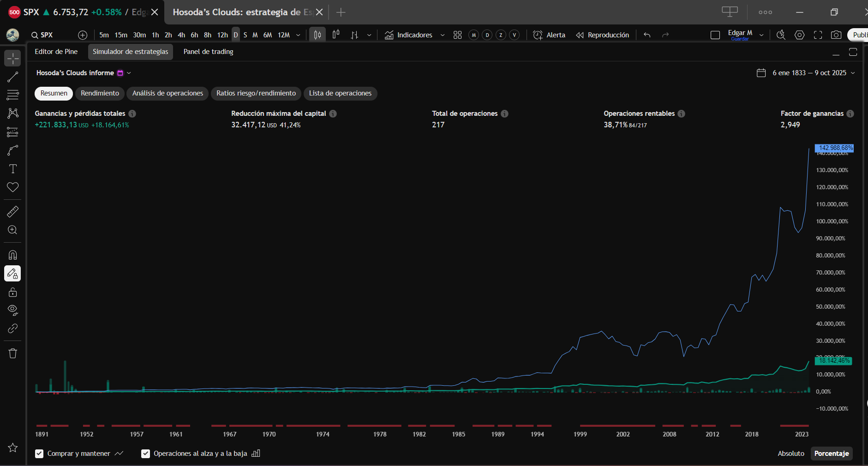This screenshot has width=868, height=466.
Task: Open the Lista de operaciones tab
Action: pos(340,93)
